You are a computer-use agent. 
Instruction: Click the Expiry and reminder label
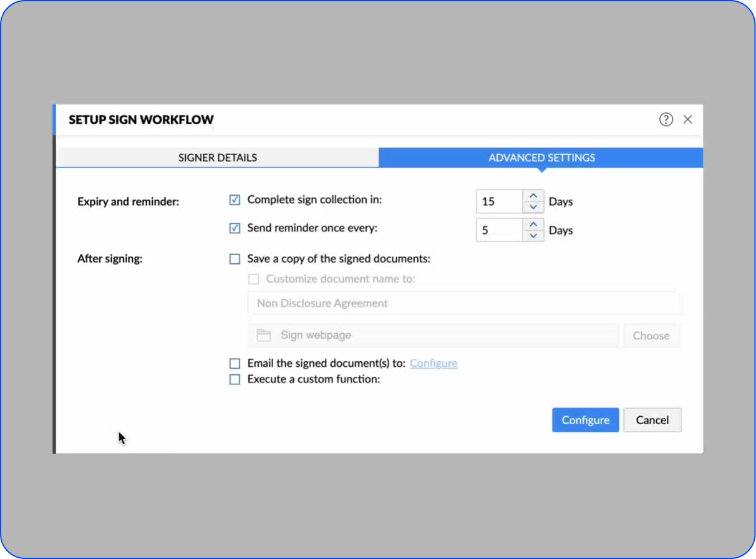point(128,202)
